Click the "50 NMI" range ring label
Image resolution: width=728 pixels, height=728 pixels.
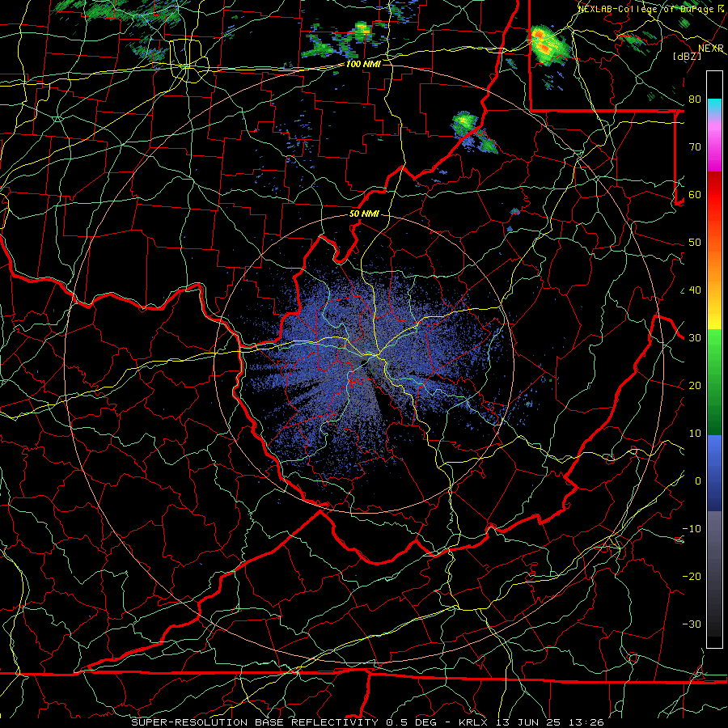(365, 214)
